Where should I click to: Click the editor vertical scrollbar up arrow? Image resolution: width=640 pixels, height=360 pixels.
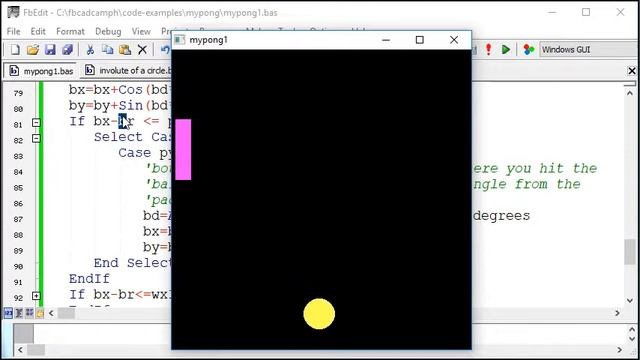(630, 93)
